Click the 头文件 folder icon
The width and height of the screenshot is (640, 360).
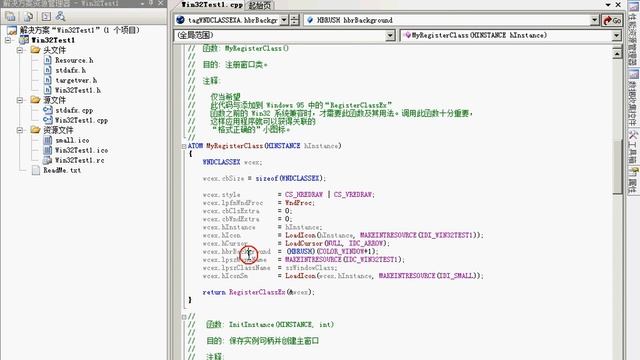coord(36,50)
